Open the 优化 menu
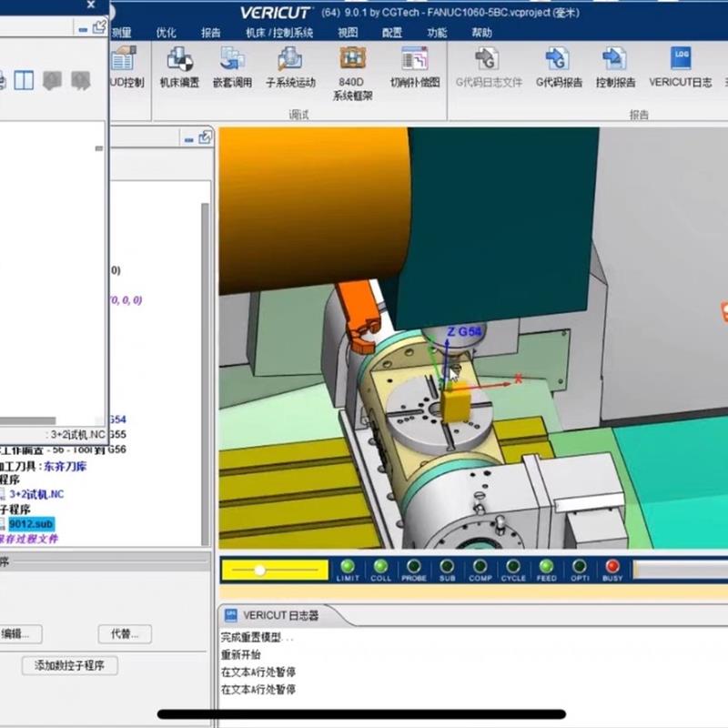This screenshot has width=728, height=728. (x=167, y=33)
